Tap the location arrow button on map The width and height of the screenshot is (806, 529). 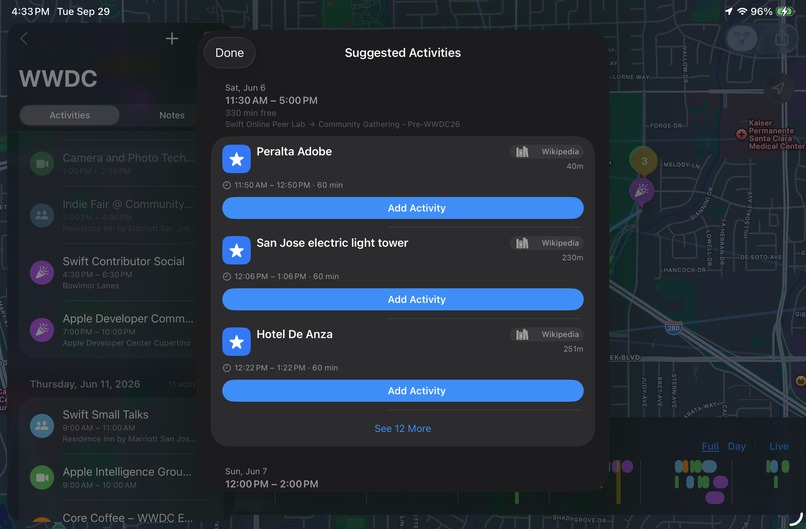(778, 88)
